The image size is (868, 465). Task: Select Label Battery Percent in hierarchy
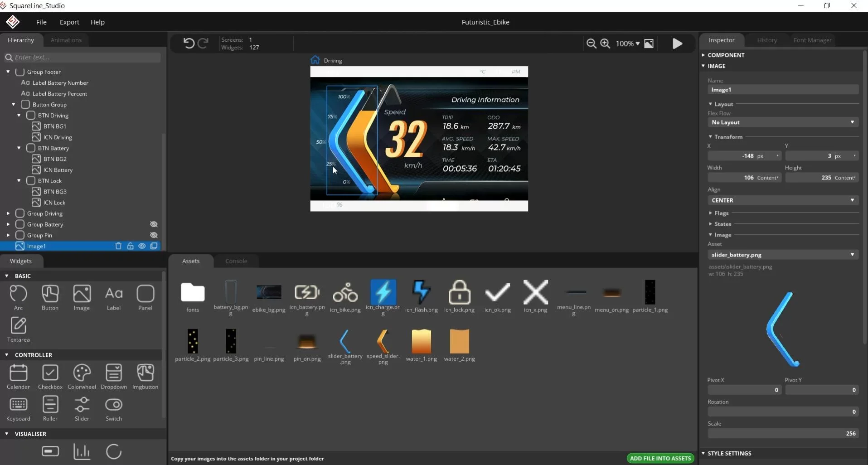60,93
